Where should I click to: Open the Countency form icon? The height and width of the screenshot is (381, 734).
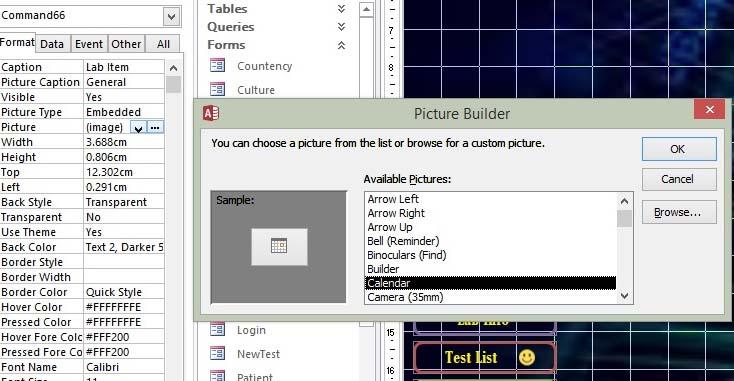tap(218, 66)
